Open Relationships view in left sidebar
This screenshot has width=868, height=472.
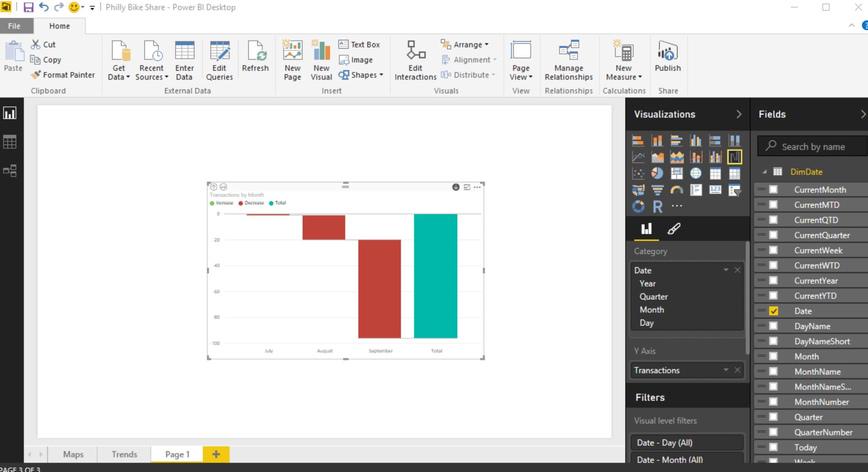point(10,171)
